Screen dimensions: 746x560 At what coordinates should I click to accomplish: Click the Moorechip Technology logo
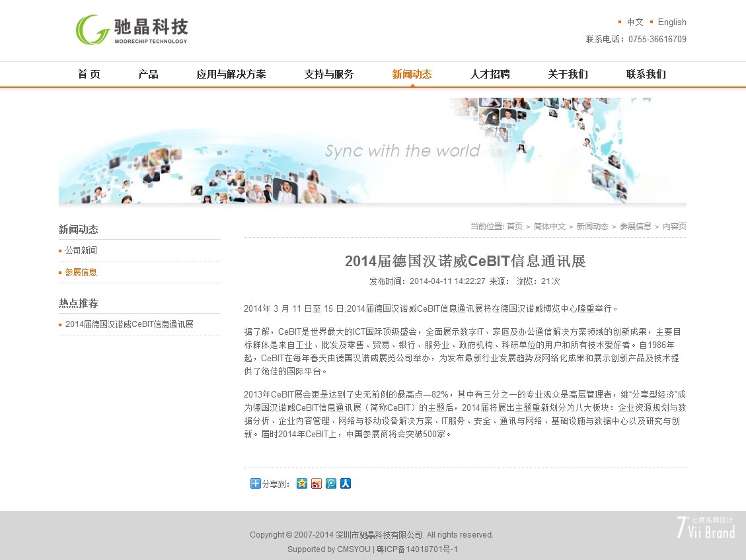(x=132, y=30)
